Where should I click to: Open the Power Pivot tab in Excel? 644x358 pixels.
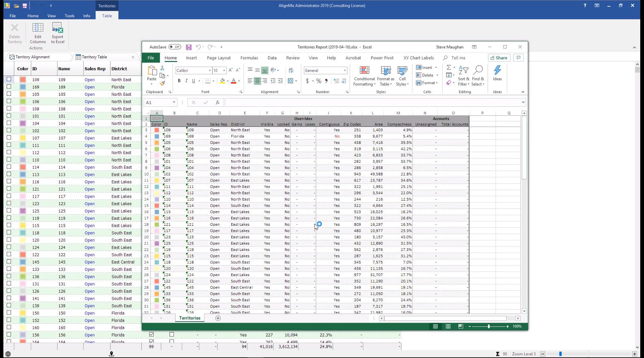point(382,58)
